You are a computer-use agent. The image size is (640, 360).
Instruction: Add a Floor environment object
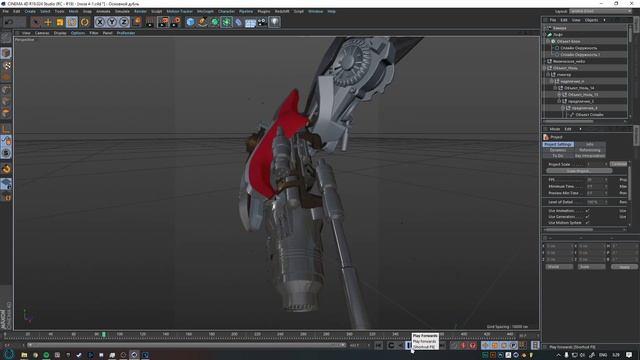point(250,22)
